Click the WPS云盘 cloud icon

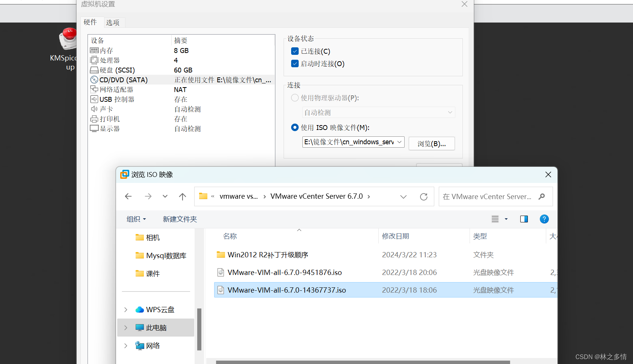pos(140,310)
